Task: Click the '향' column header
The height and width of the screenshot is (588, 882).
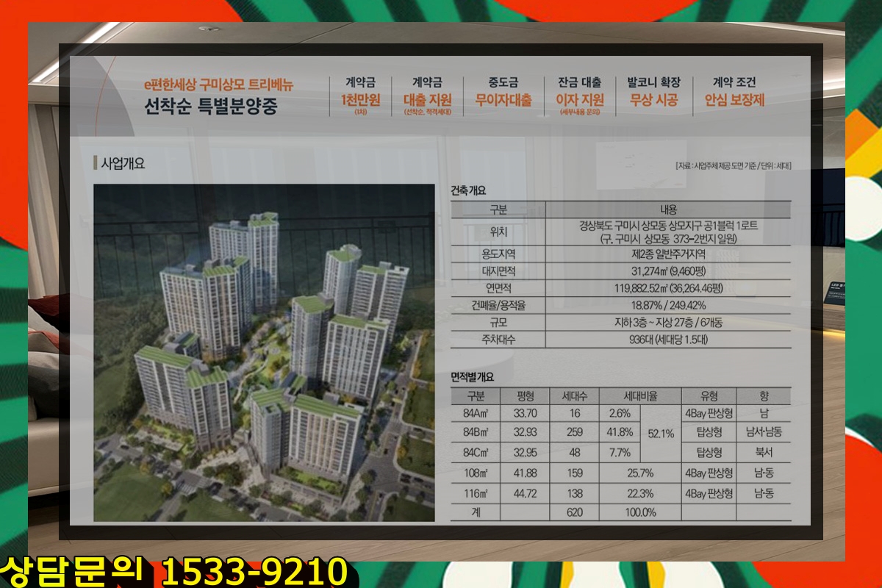Action: pos(764,395)
